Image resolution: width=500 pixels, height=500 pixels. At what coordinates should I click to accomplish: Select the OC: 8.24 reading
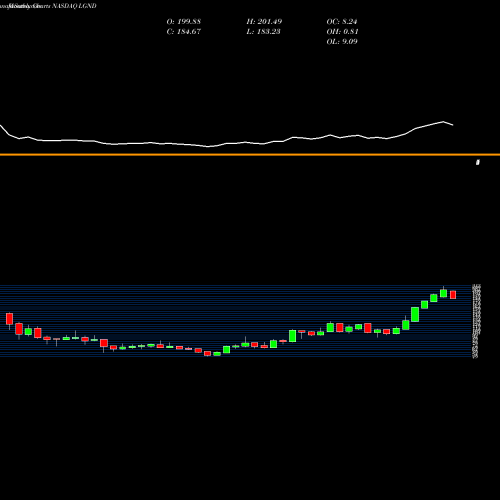[x=342, y=22]
